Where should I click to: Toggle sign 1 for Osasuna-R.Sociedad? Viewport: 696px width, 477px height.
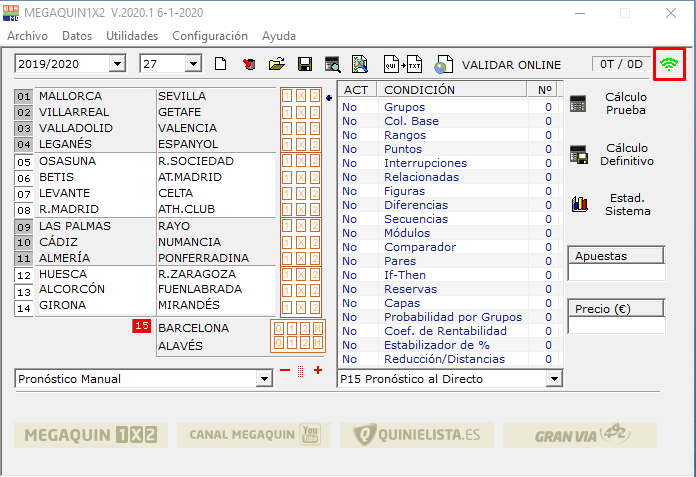[x=287, y=161]
